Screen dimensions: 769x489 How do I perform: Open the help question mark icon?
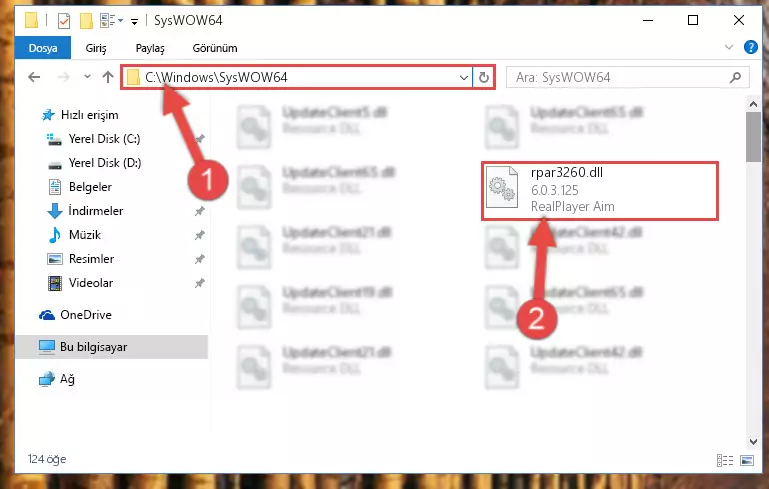[750, 47]
